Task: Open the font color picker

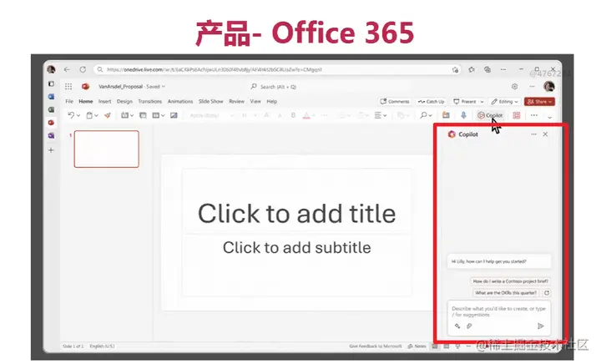Action: [x=306, y=115]
